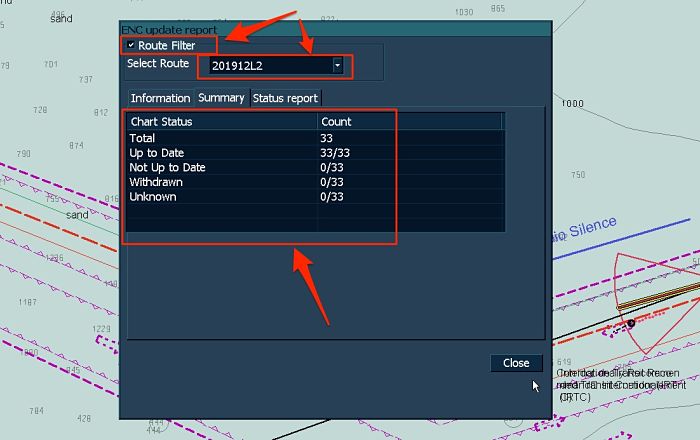Click the 1000 depth sounding on chart
The image size is (700, 440).
click(572, 104)
